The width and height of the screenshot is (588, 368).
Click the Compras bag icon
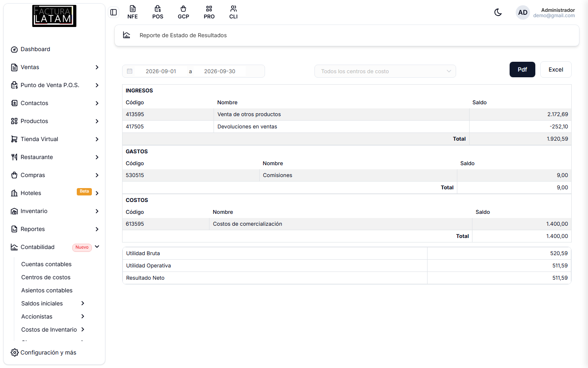(x=14, y=175)
